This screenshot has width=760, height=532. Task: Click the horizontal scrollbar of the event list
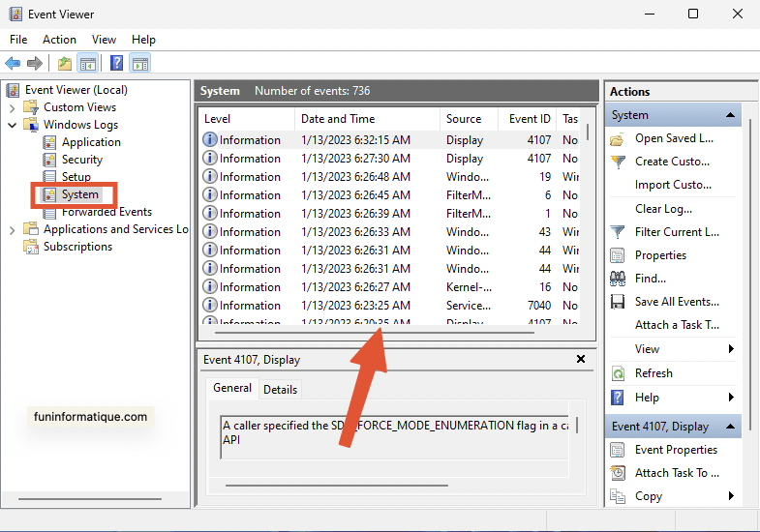click(x=374, y=333)
